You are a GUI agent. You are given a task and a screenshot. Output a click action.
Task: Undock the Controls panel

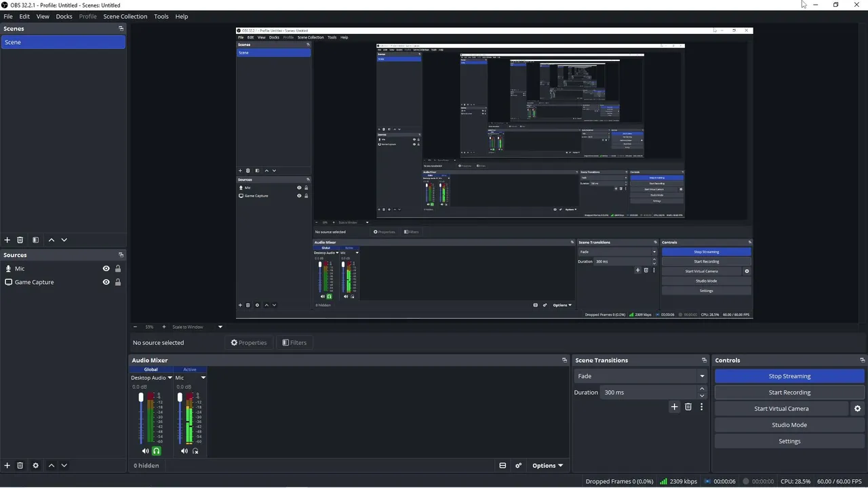[863, 361]
